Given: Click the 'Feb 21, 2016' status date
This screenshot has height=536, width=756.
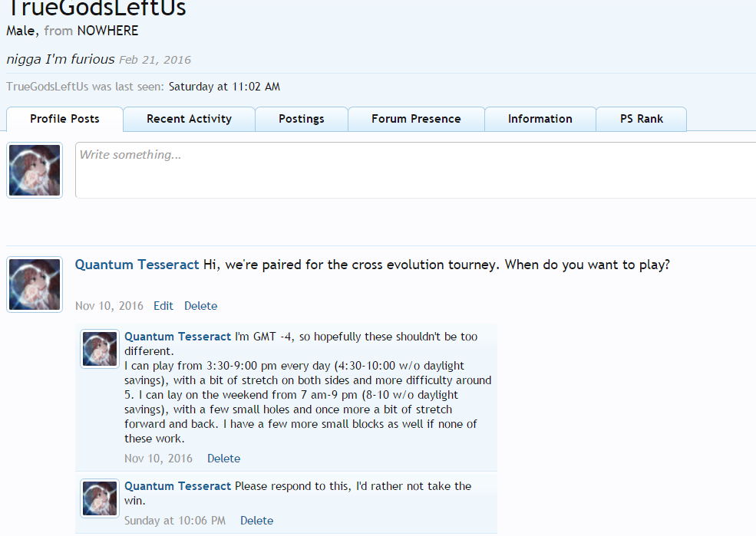Looking at the screenshot, I should [155, 60].
